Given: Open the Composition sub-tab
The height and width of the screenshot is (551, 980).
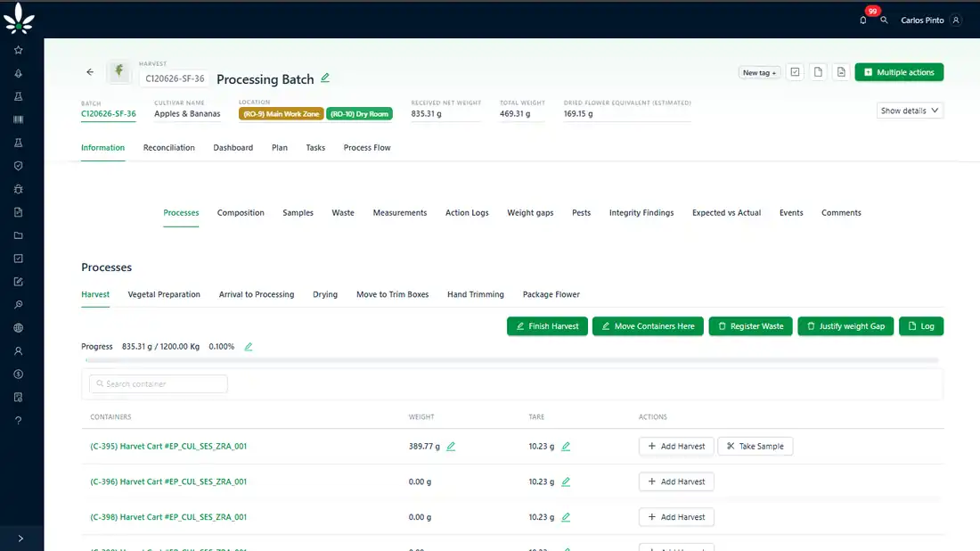Looking at the screenshot, I should click(x=241, y=213).
